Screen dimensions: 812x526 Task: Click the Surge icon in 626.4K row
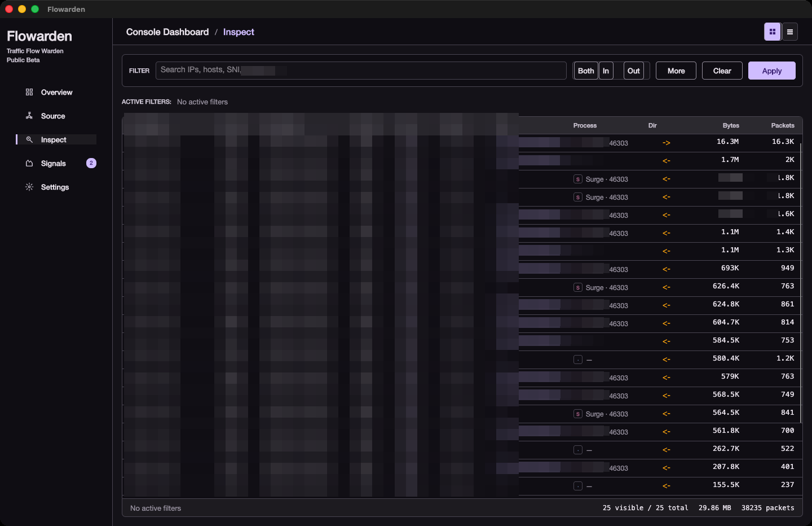coord(578,287)
